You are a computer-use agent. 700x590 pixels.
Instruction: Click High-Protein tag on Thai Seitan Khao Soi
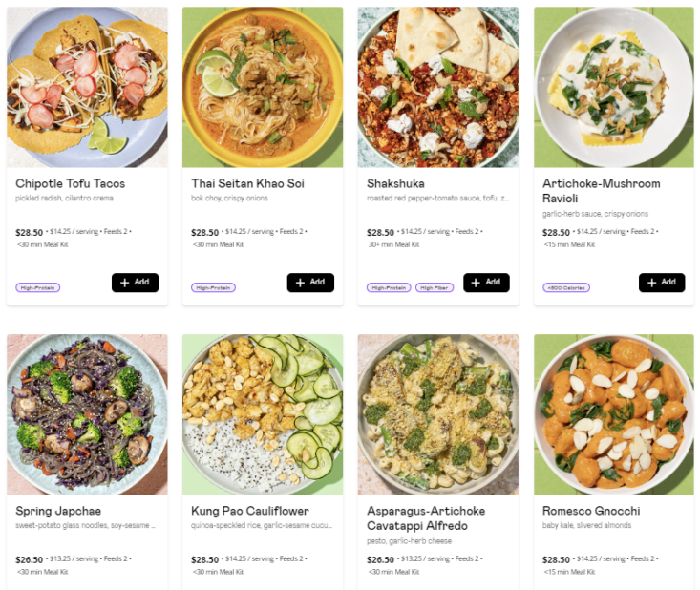pos(214,287)
